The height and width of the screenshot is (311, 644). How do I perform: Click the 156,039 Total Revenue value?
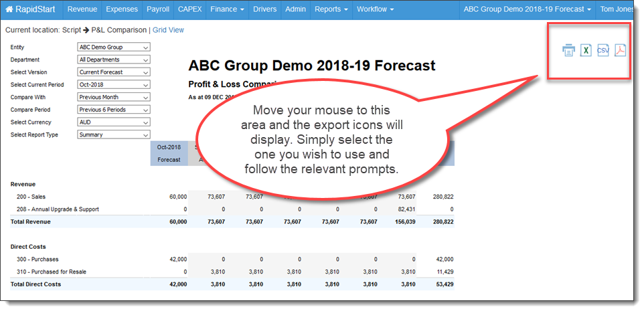point(406,222)
